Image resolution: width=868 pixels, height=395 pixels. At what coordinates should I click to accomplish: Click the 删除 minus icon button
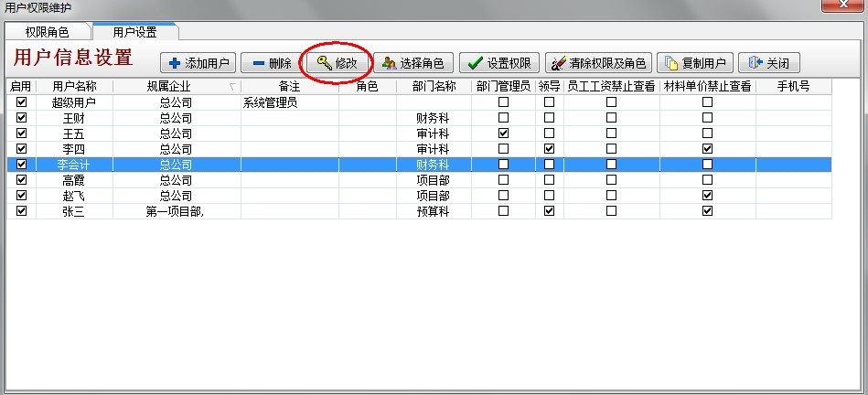[x=271, y=63]
